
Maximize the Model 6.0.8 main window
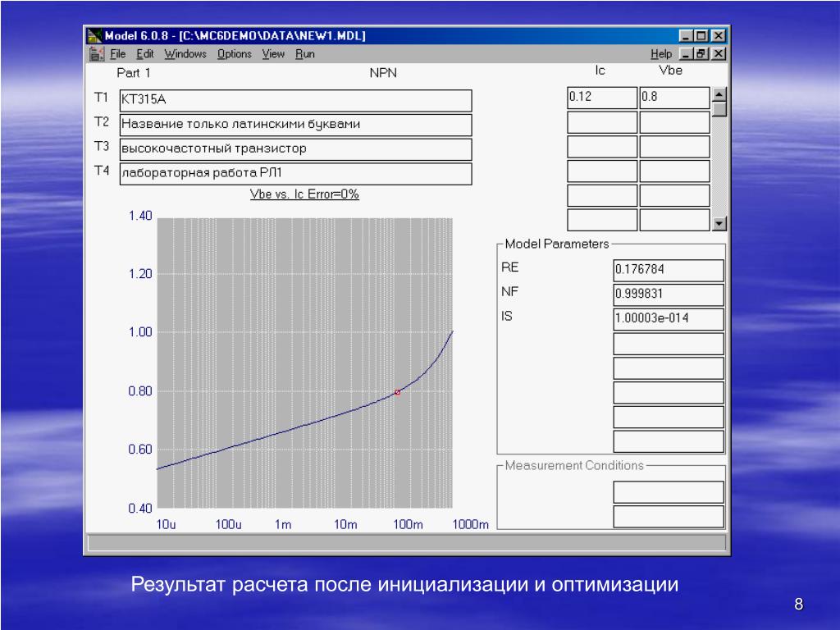click(701, 36)
